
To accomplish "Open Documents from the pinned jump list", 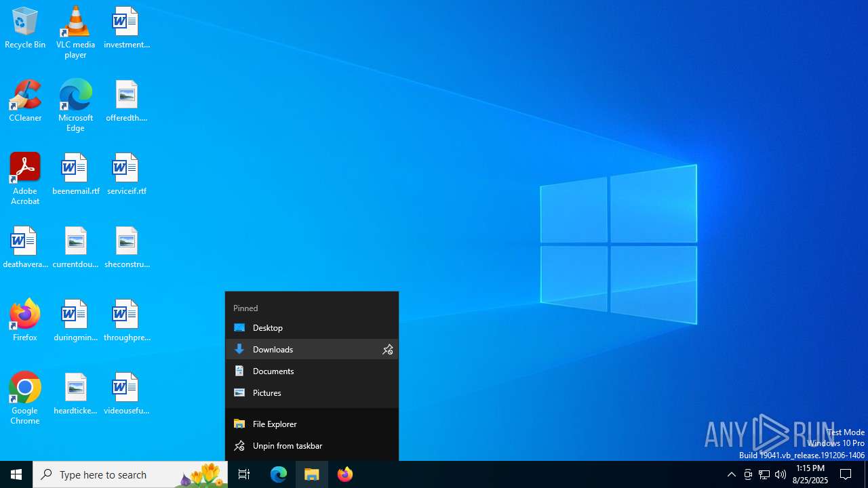I will coord(312,371).
